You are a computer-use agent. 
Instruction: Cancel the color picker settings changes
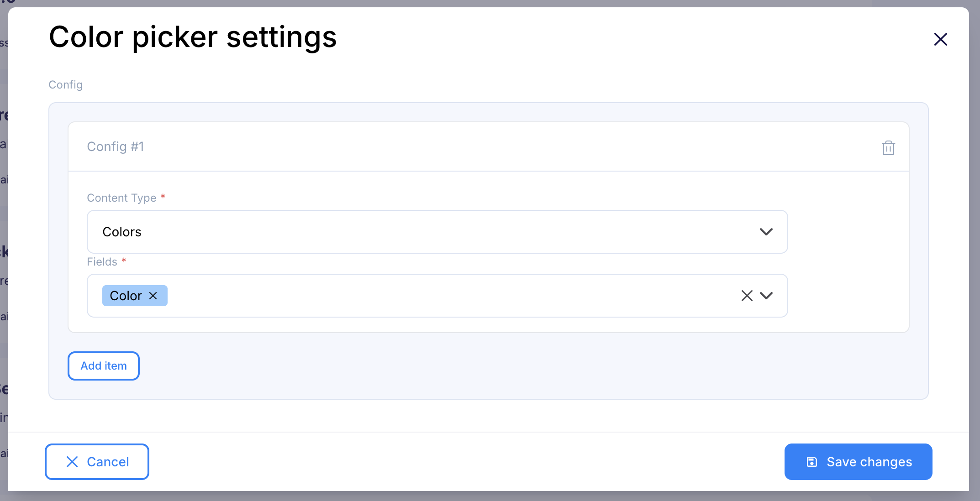pyautogui.click(x=97, y=462)
